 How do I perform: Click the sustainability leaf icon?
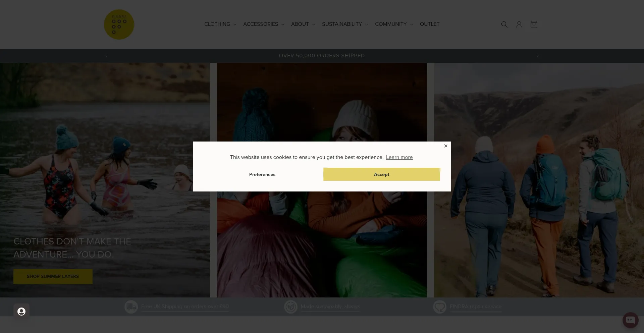point(291,307)
